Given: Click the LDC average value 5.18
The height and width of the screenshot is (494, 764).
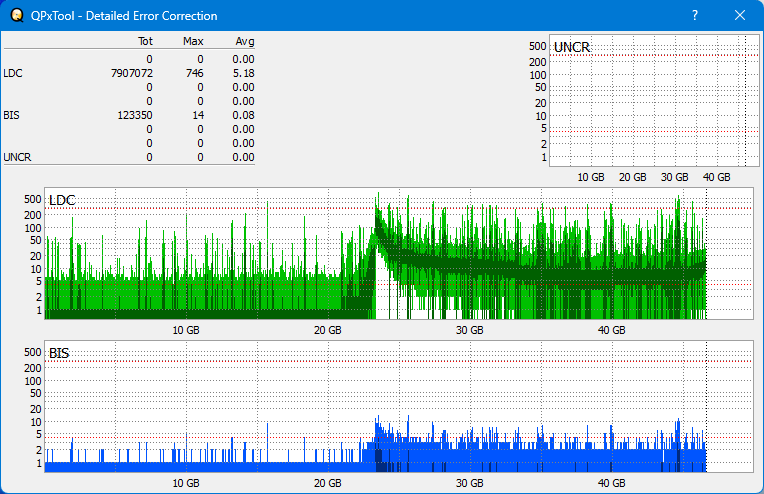Looking at the screenshot, I should point(243,73).
